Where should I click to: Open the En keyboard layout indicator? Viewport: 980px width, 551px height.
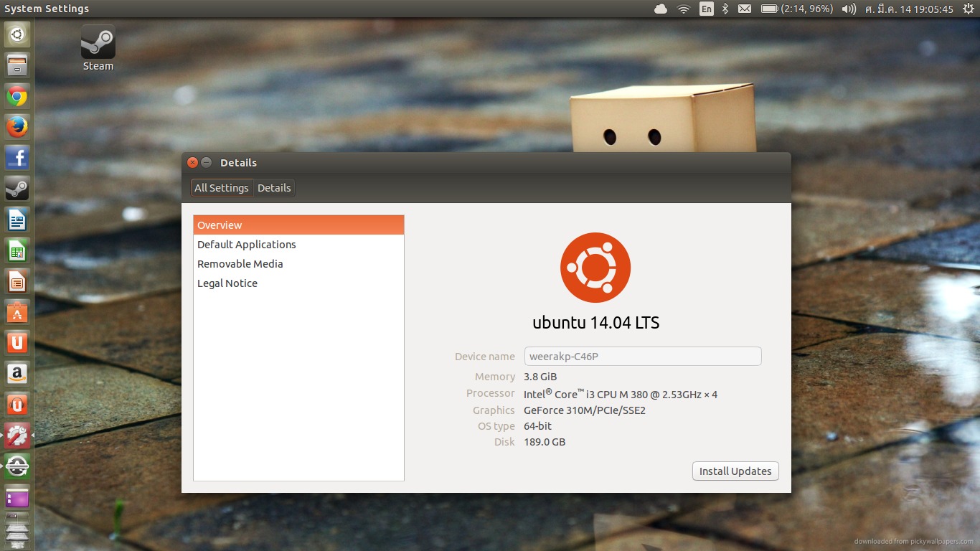(x=707, y=9)
